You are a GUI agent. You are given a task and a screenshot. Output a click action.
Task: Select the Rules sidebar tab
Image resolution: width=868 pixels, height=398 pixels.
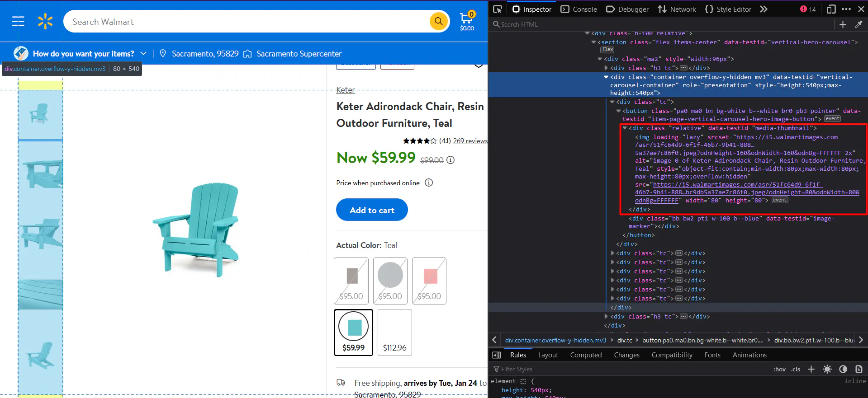518,355
